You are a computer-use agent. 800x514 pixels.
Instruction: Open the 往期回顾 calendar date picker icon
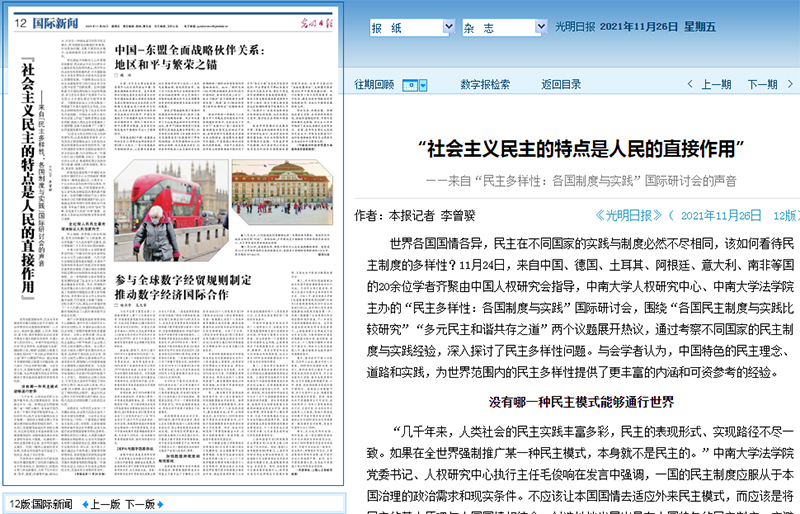coord(414,85)
